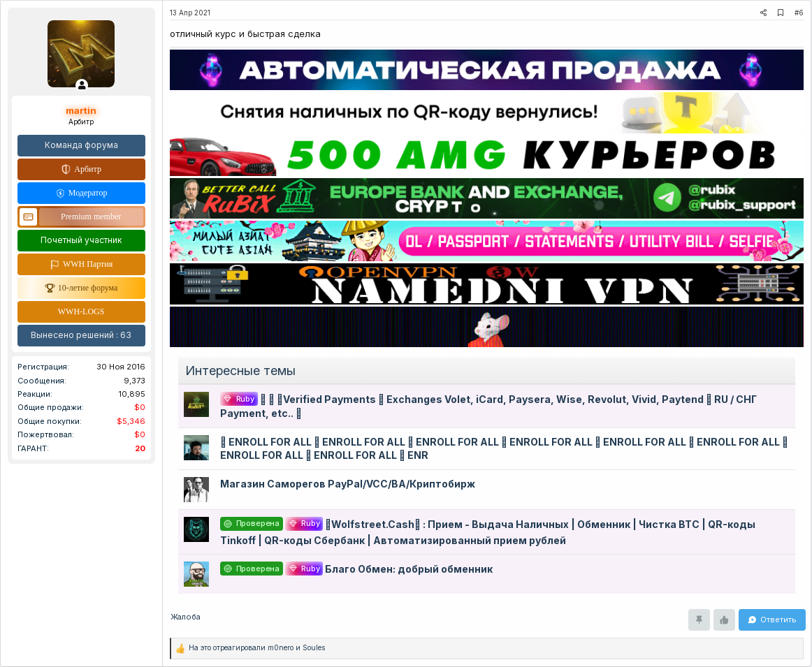Viewport: 812px width, 667px height.
Task: Click Проверена tag on Wolfstreet.Cash thread
Action: [x=252, y=524]
